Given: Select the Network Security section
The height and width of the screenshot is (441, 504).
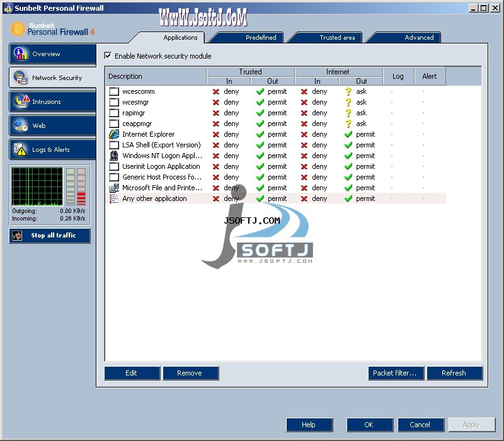Looking at the screenshot, I should [53, 77].
